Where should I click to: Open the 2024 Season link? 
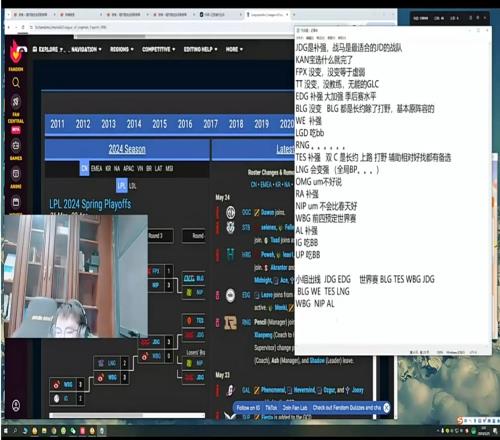click(x=127, y=149)
